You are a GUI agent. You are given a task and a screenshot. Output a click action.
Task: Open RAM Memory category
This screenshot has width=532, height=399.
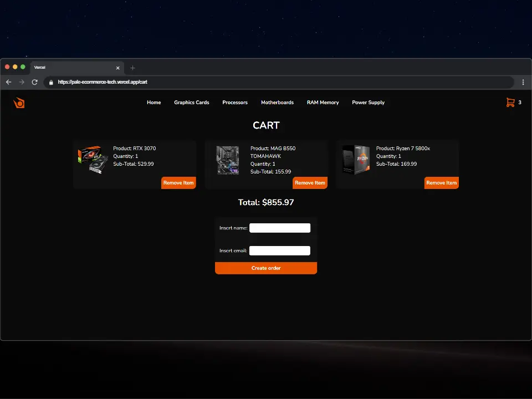(x=323, y=103)
